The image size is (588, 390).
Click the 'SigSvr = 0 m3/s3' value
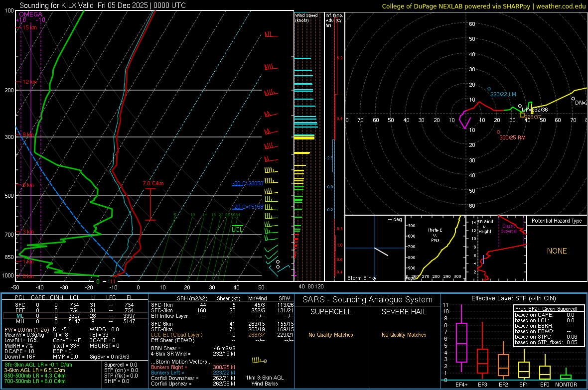(x=110, y=357)
